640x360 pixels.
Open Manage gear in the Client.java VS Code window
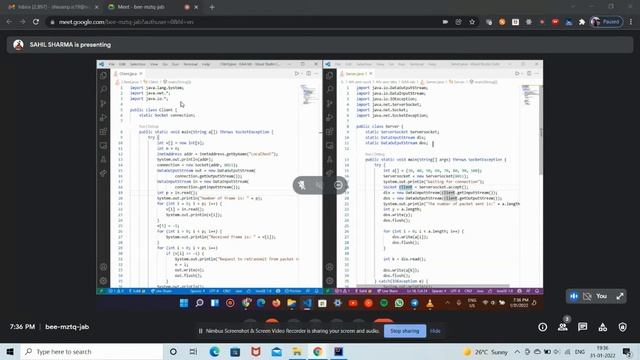point(103,281)
